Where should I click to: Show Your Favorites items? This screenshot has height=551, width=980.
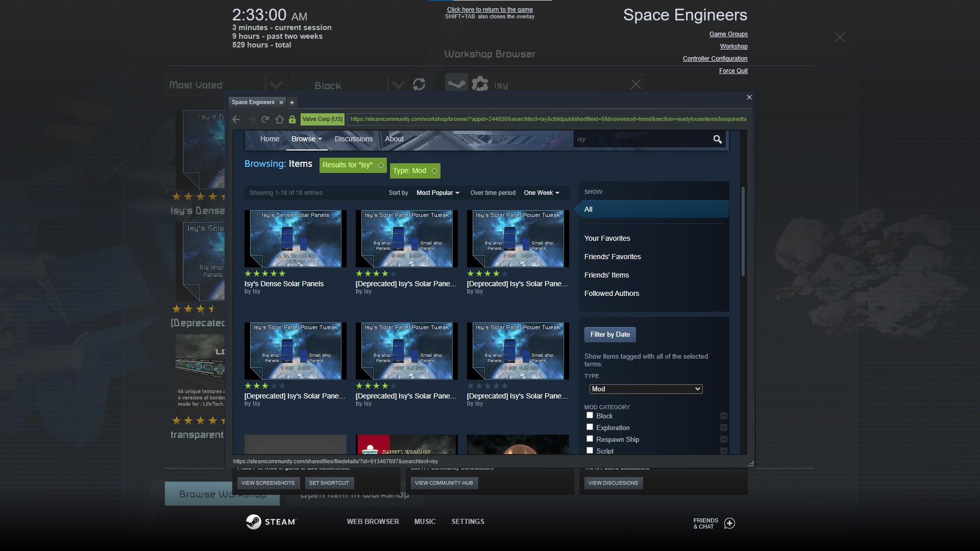pyautogui.click(x=607, y=238)
